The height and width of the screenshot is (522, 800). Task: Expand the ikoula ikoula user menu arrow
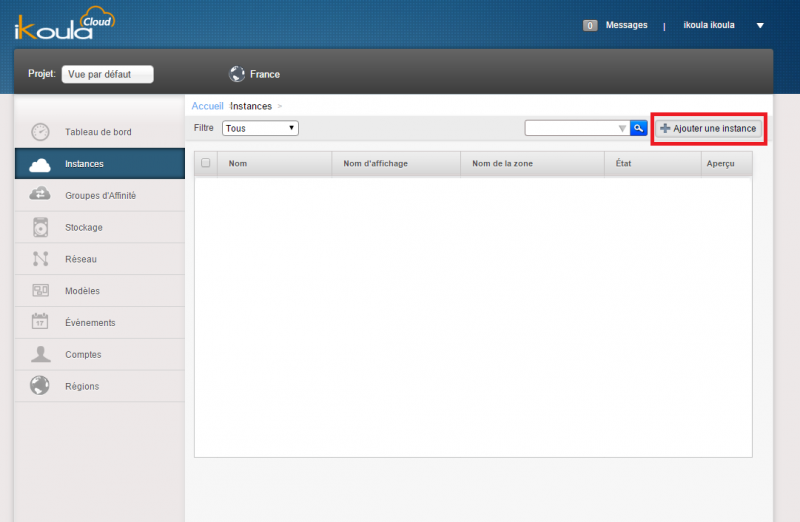(760, 26)
